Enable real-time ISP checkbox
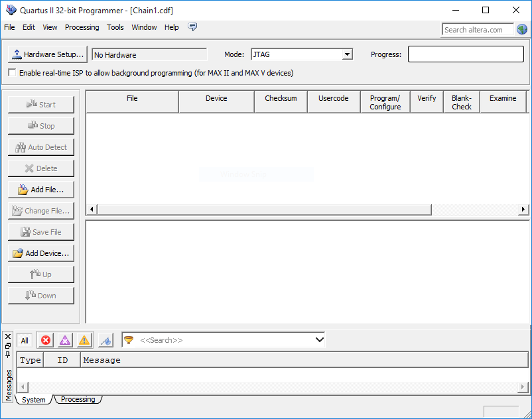532x419 pixels. 12,72
